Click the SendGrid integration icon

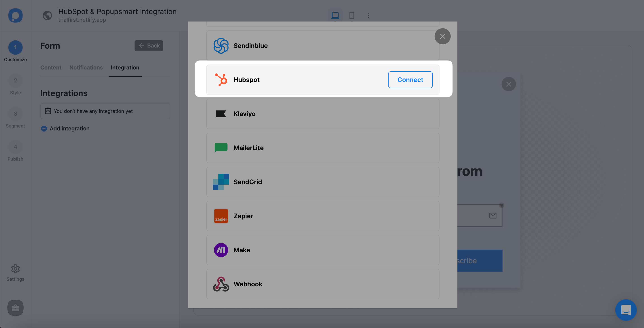click(221, 181)
